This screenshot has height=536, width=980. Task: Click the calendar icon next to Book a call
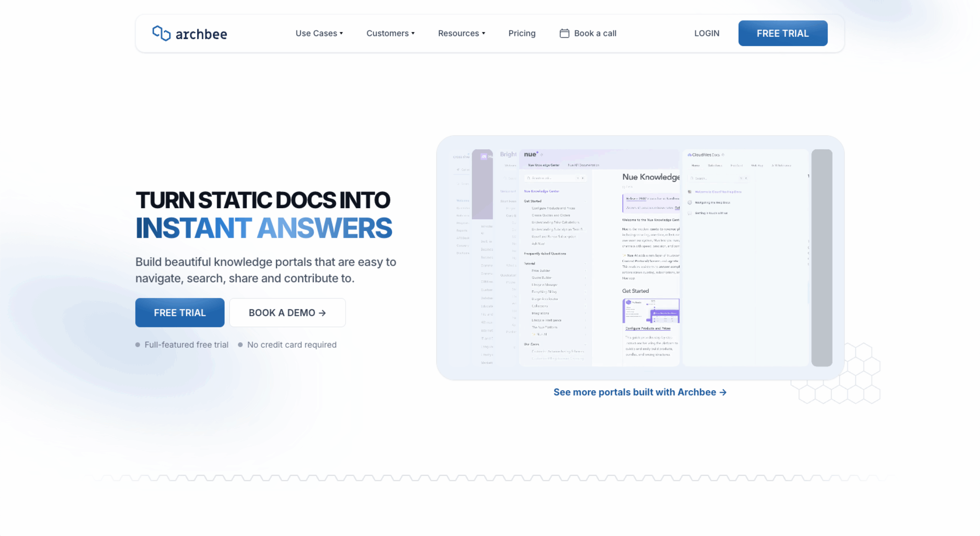coord(564,33)
